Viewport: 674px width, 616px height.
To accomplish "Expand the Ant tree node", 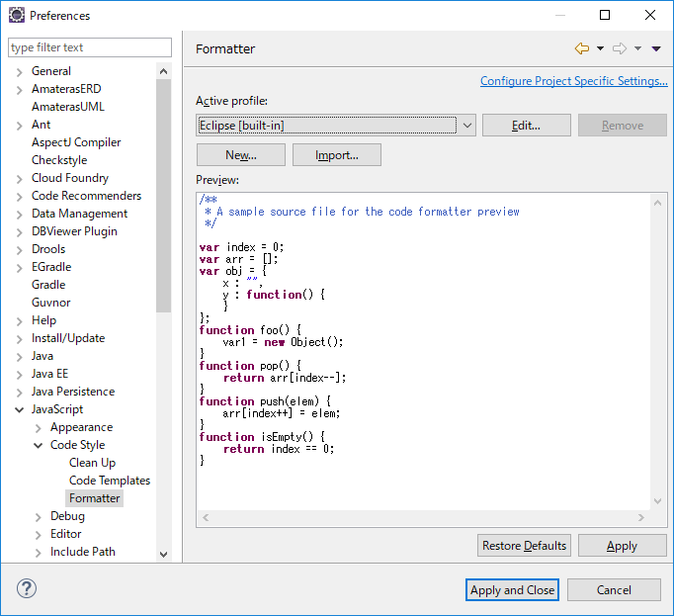I will pyautogui.click(x=19, y=126).
